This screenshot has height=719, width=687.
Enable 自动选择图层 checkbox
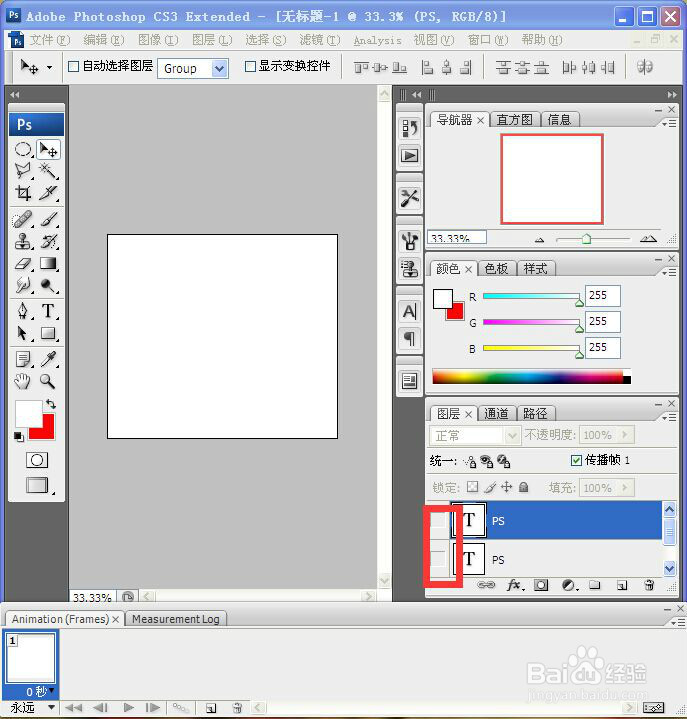coord(73,66)
